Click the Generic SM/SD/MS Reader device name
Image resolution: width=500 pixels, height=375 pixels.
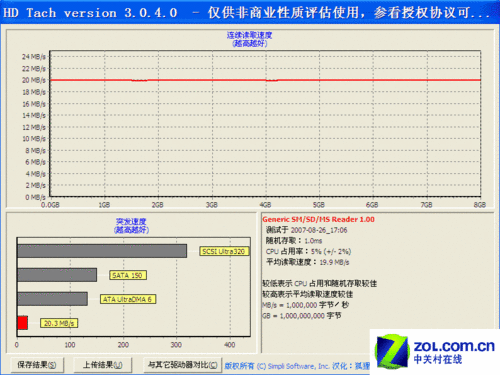click(318, 219)
